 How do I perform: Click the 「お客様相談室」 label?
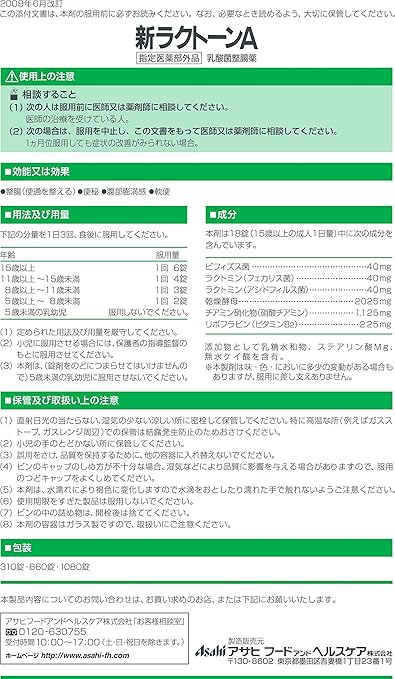159,621
